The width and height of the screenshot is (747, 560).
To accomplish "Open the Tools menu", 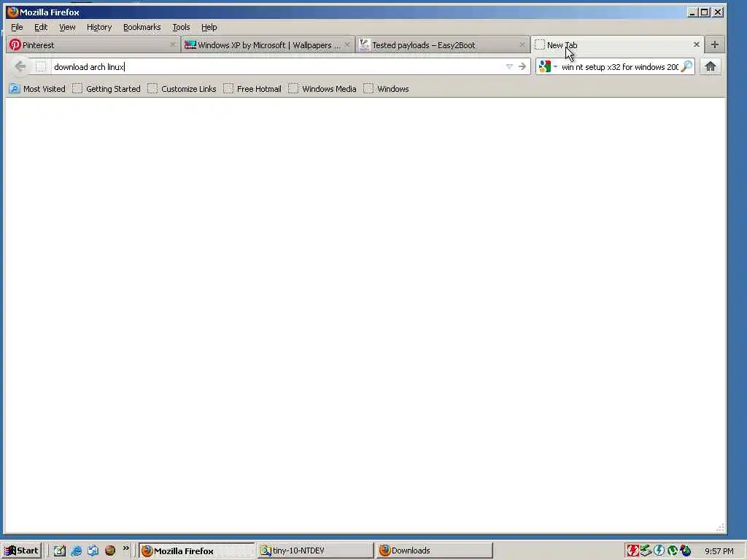I will coord(181,27).
